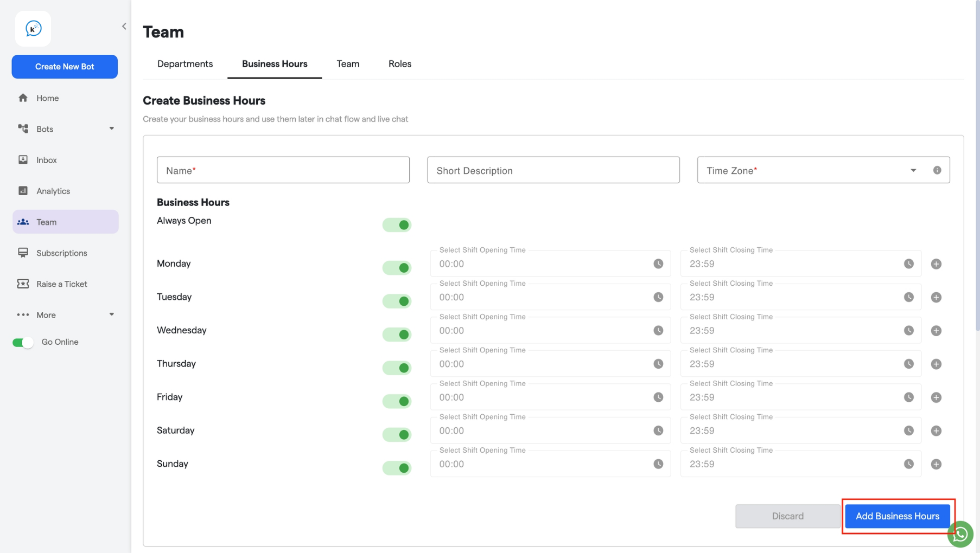Add another shift for Sunday
980x553 pixels.
pos(936,464)
